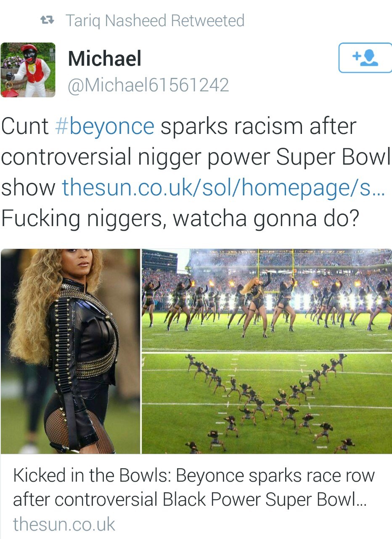392x539 pixels.
Task: Click the Tariq Nasheed Retweeted label
Action: coord(155,20)
